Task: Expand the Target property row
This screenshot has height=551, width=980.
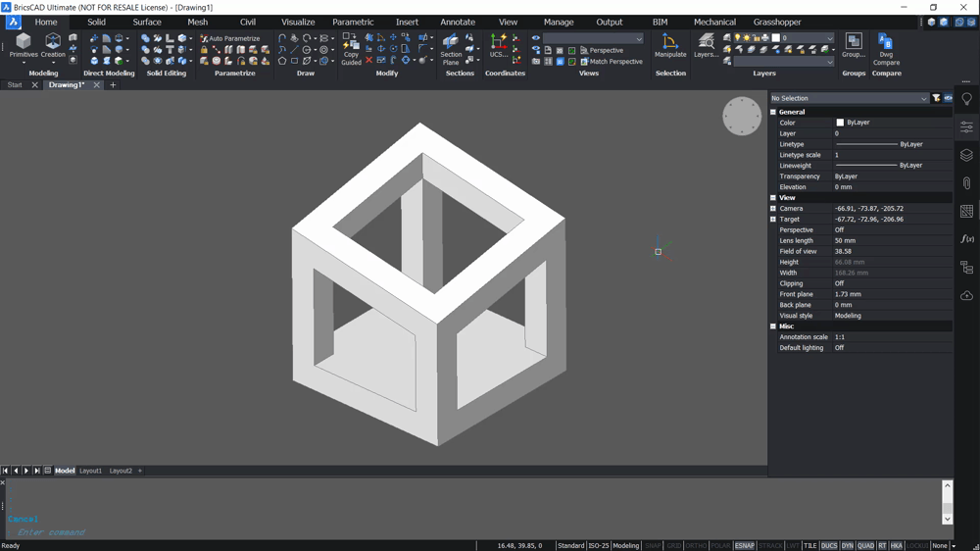Action: tap(773, 219)
